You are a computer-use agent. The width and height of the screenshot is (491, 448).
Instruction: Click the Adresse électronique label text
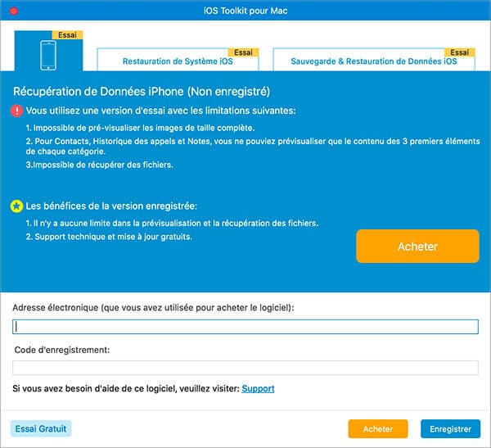point(152,307)
